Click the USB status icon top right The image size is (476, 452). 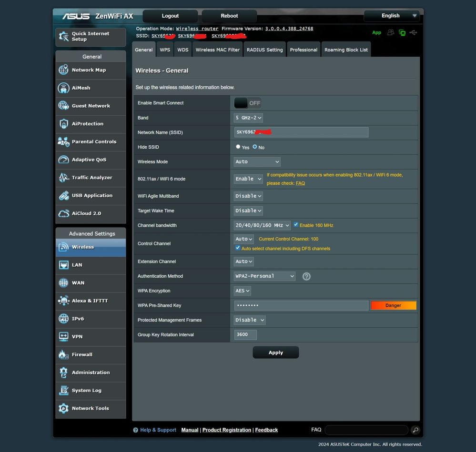pyautogui.click(x=413, y=32)
